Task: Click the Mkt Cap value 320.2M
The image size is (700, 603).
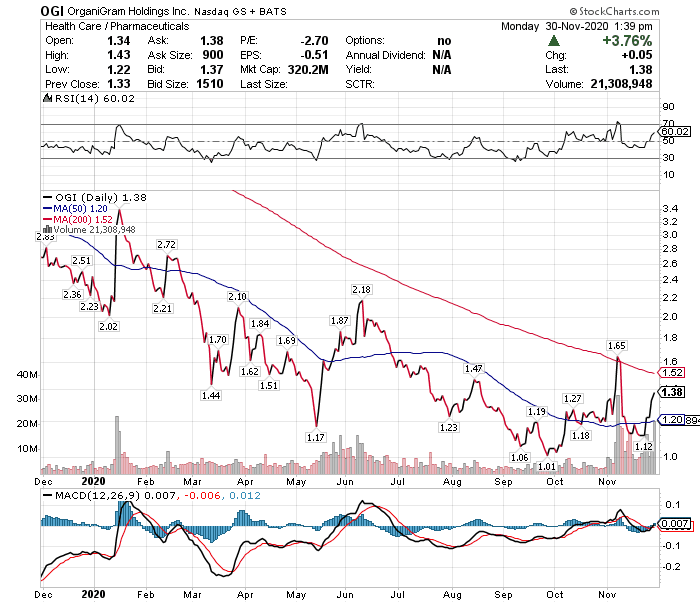Action: 308,70
